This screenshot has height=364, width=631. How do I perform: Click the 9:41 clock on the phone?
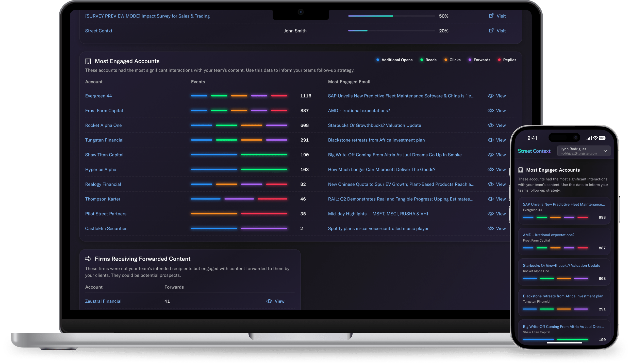pos(532,138)
